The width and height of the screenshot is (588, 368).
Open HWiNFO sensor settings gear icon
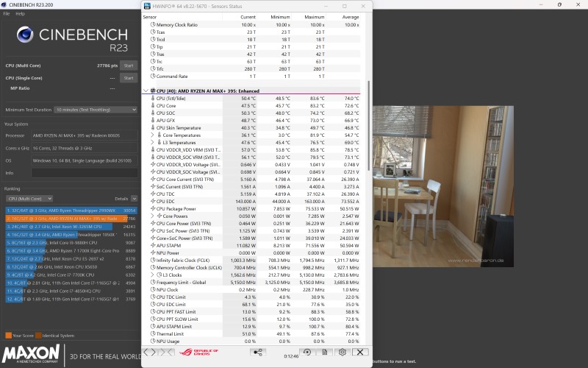(x=342, y=352)
